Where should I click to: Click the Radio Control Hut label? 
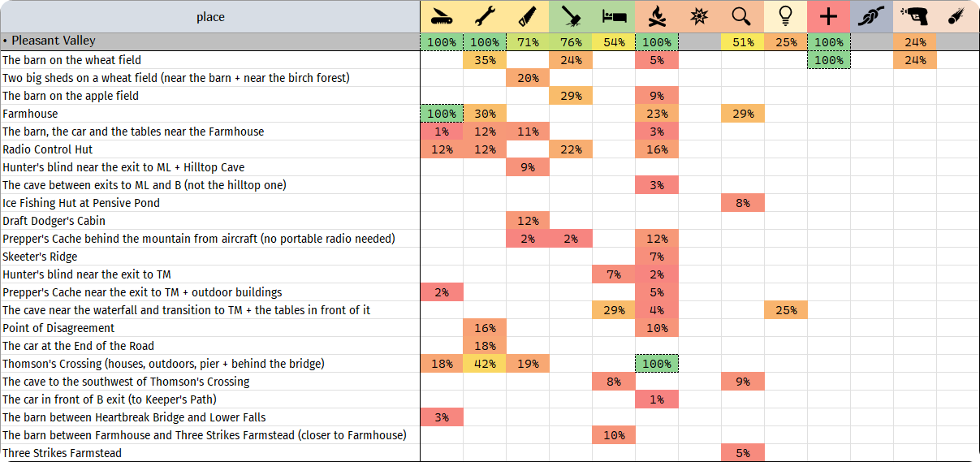[x=48, y=149]
